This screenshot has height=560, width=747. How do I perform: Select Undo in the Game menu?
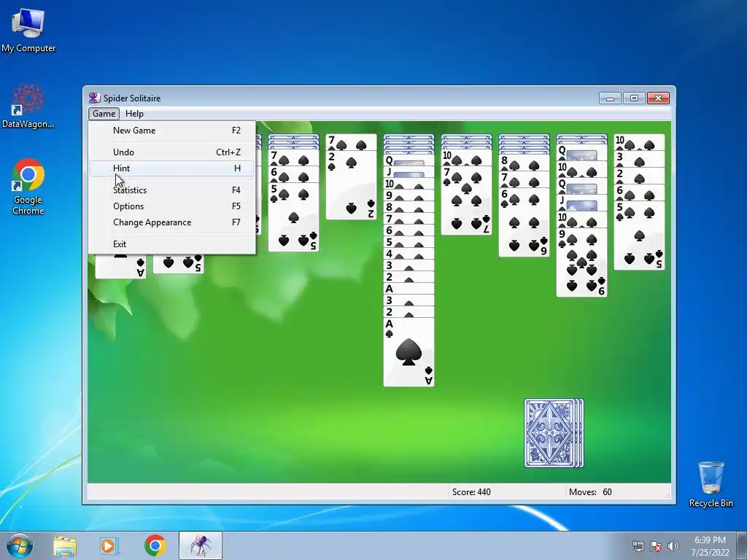[171, 152]
